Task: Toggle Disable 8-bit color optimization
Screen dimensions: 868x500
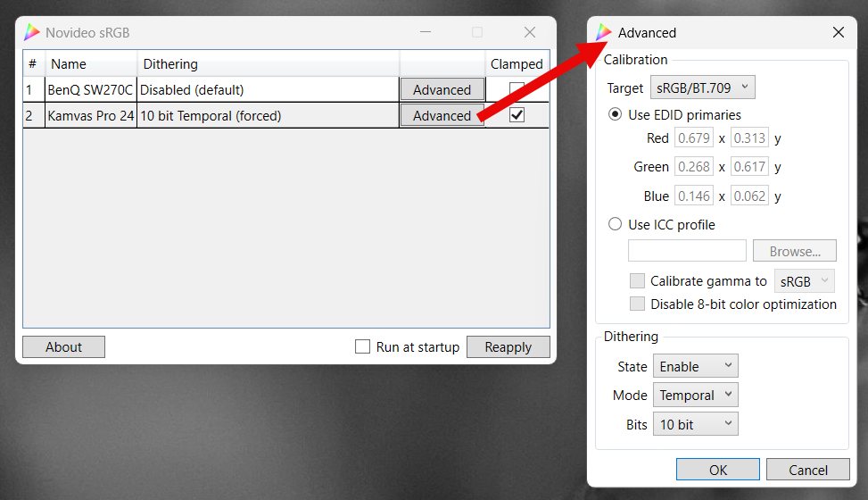Action: pos(637,304)
